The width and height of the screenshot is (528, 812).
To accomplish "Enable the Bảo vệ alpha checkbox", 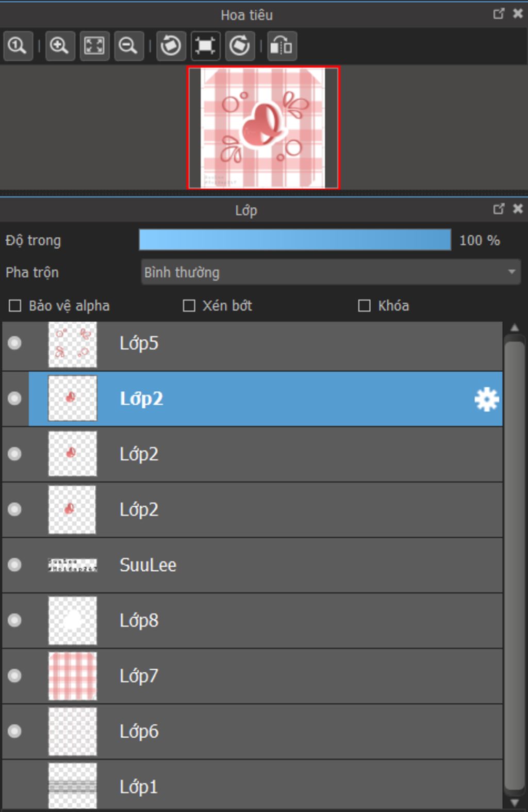I will tap(15, 306).
